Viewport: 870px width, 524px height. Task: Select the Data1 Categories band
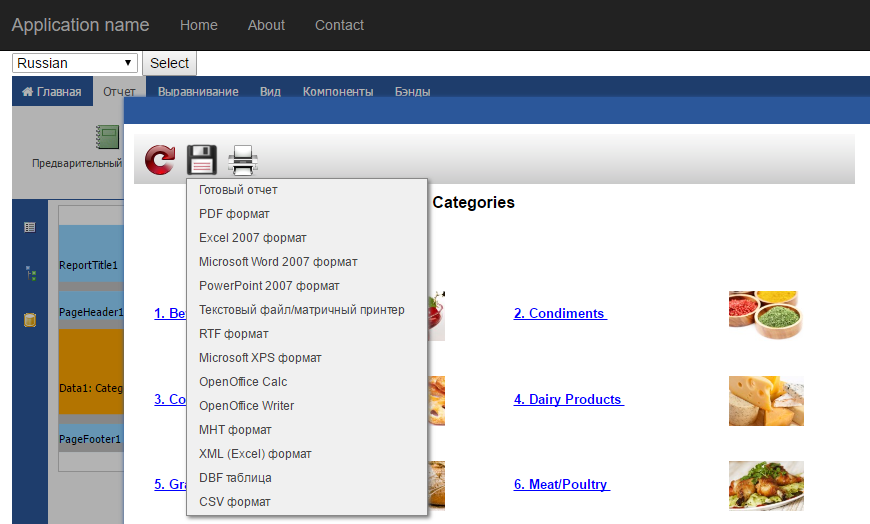click(x=91, y=372)
